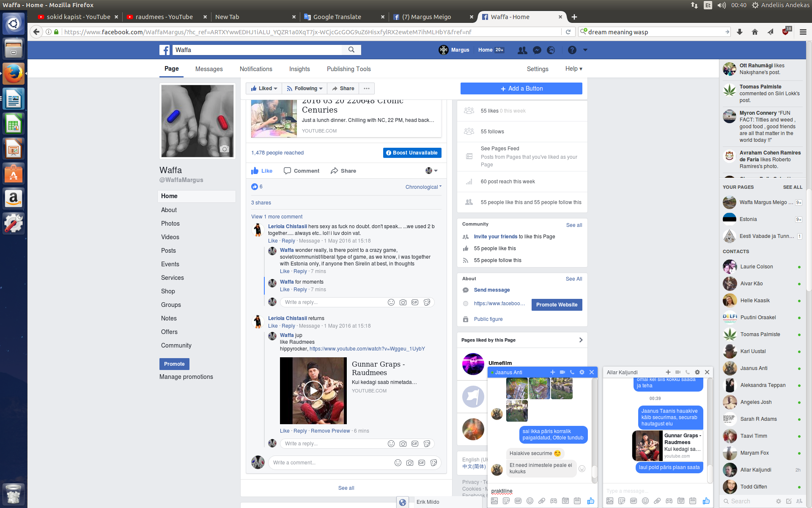Screen dimensions: 812x508
Task: Open notifications globe icon in header
Action: pos(551,50)
